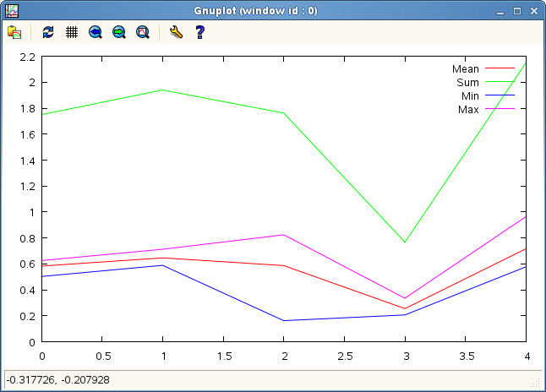The width and height of the screenshot is (546, 392).
Task: Apply the next zoom settings
Action: 119,32
